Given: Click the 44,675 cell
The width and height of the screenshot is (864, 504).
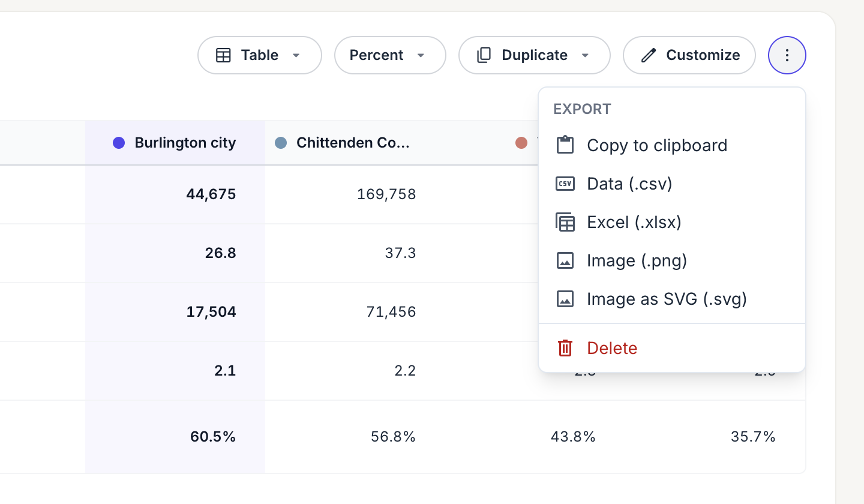Looking at the screenshot, I should click(175, 194).
